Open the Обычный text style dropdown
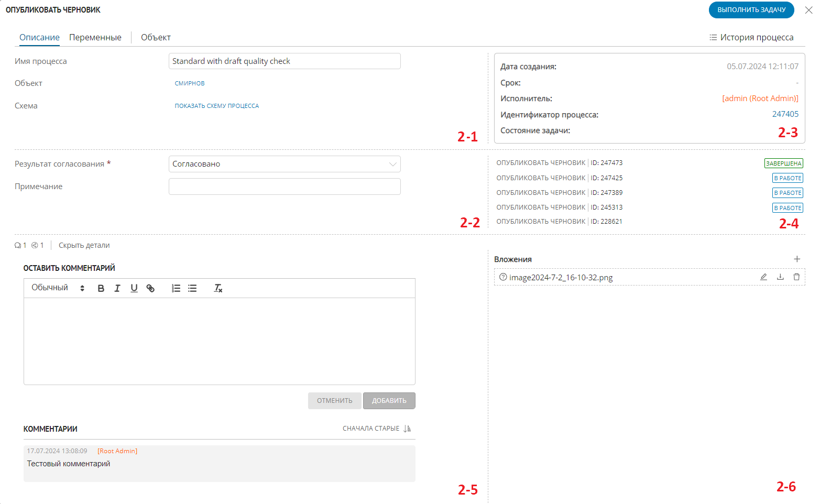This screenshot has width=820, height=504. click(58, 288)
